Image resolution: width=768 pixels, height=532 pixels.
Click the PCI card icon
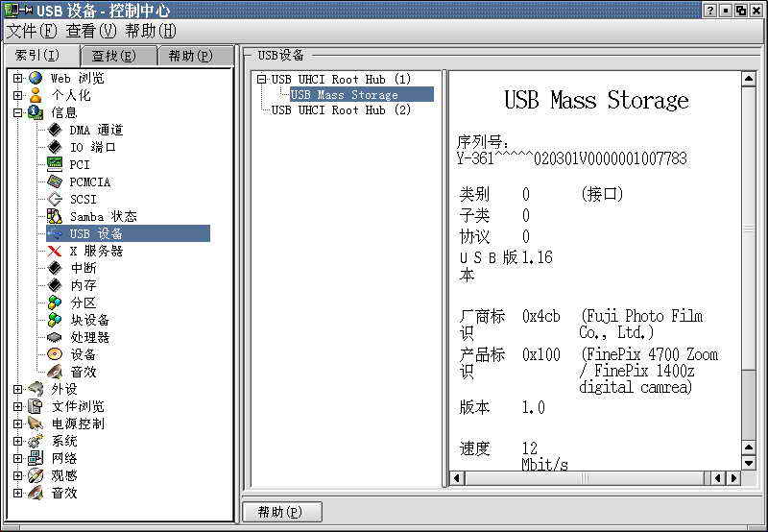coord(55,164)
